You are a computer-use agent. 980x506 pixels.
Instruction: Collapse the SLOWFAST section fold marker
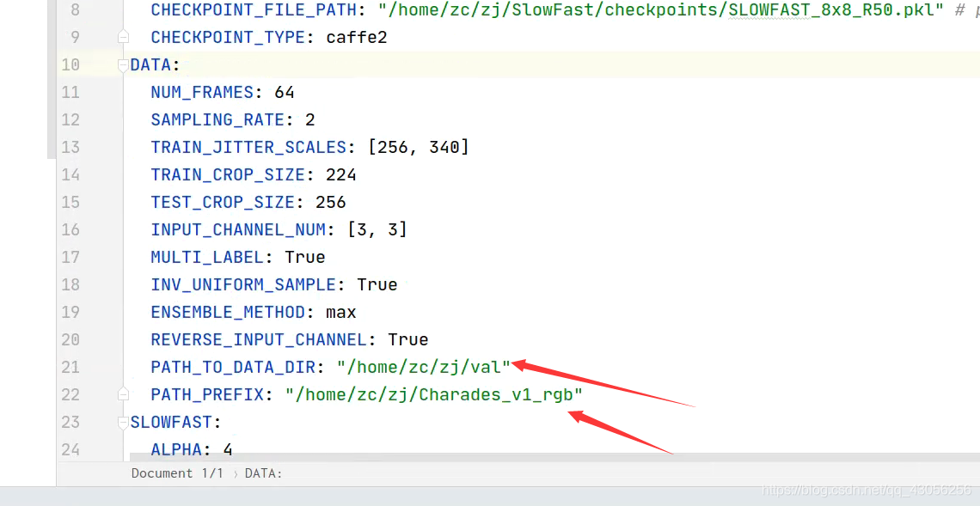123,423
